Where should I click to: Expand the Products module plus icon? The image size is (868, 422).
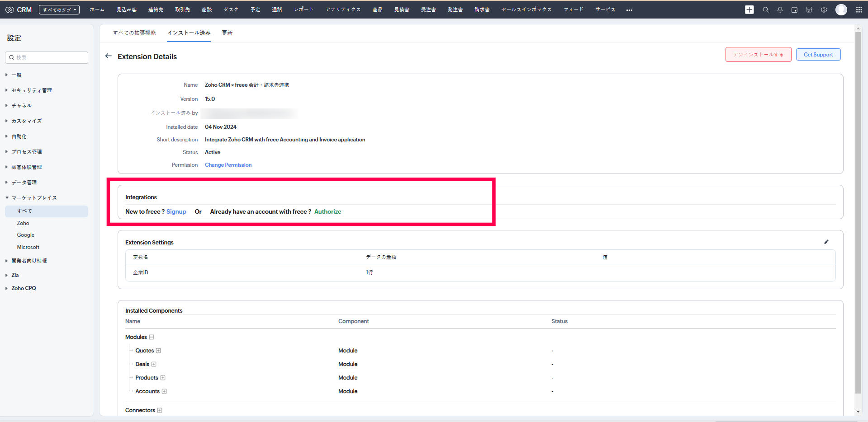(x=163, y=378)
